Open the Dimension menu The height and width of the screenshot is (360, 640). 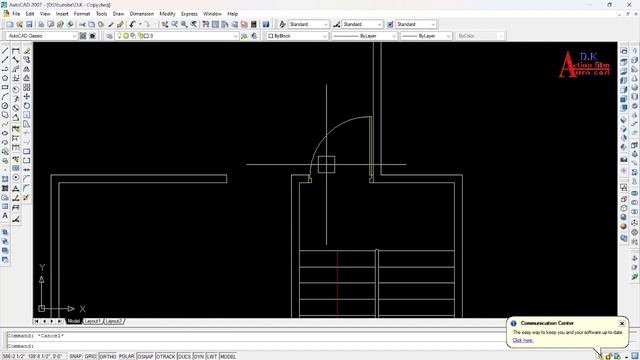142,14
